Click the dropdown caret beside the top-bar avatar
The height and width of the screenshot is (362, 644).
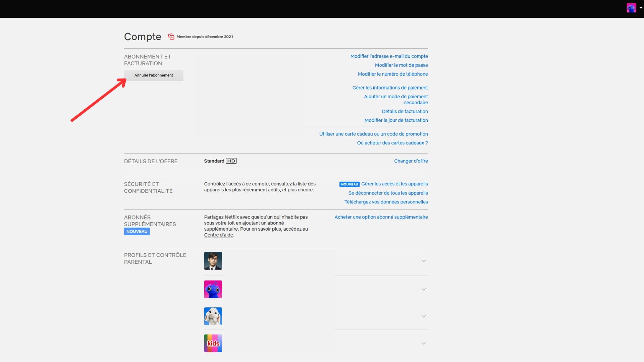pos(641,8)
